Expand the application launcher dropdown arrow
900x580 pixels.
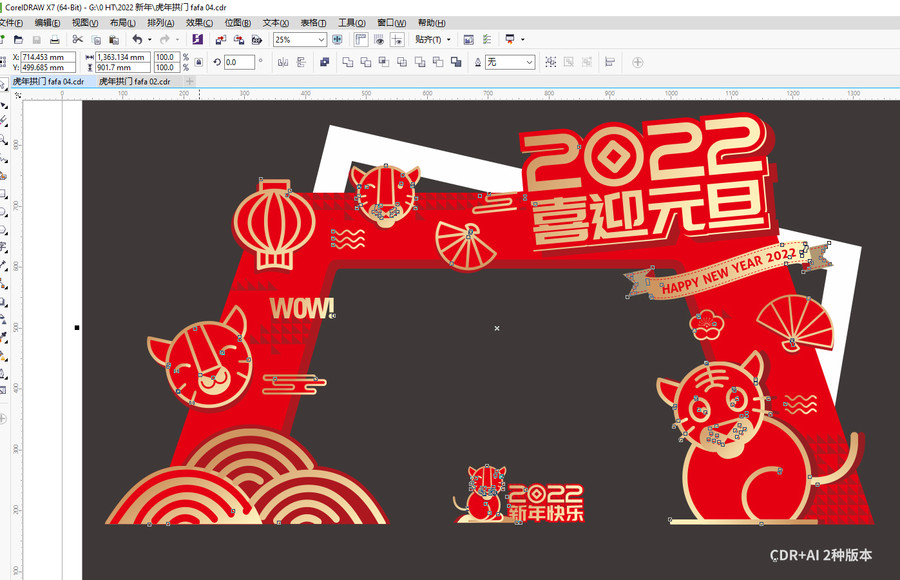pos(522,40)
